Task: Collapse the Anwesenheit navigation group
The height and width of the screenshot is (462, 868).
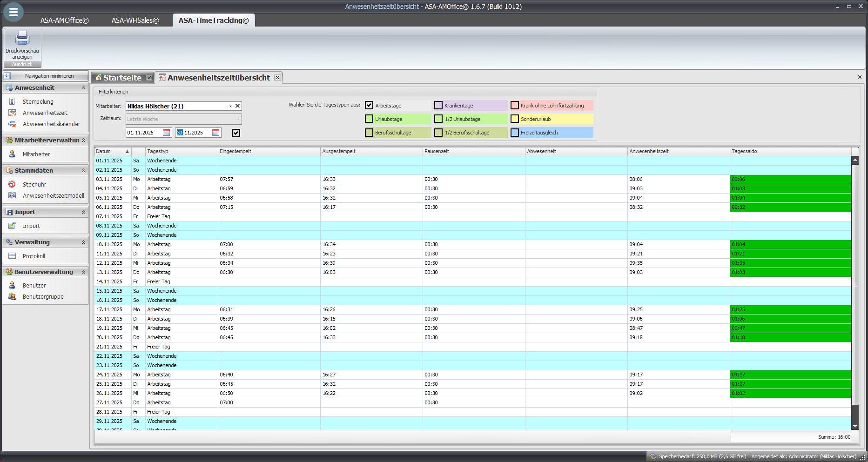Action: [83, 88]
